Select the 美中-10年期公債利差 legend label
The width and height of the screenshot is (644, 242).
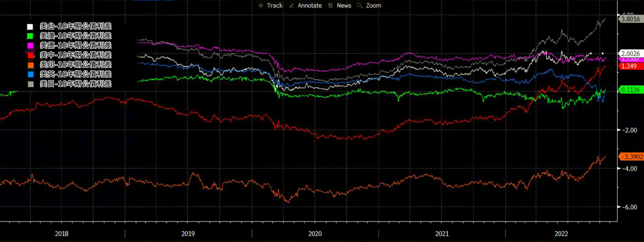(75, 55)
